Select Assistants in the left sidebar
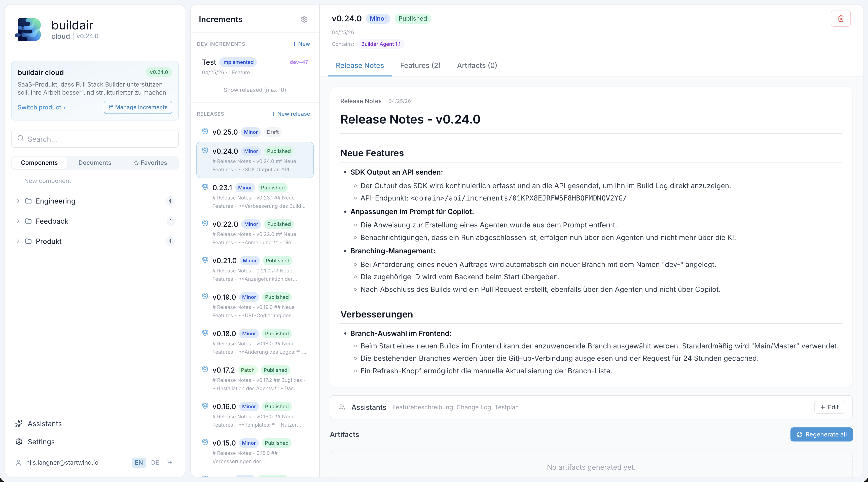The image size is (868, 482). pos(44,424)
